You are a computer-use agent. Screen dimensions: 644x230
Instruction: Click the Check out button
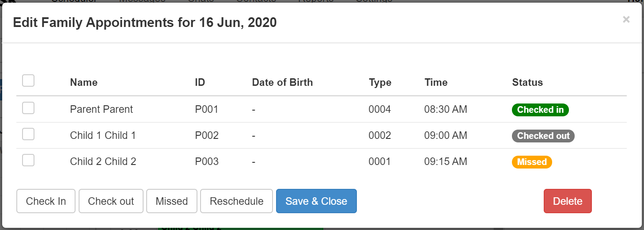point(111,201)
